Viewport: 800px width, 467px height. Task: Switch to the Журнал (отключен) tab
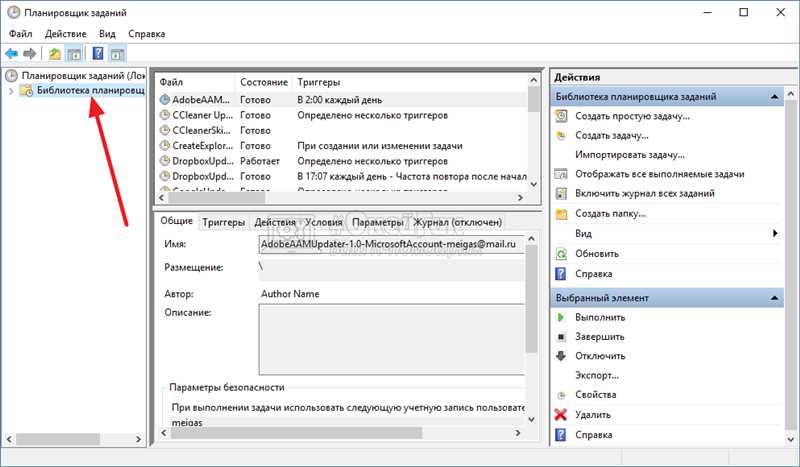[x=458, y=223]
